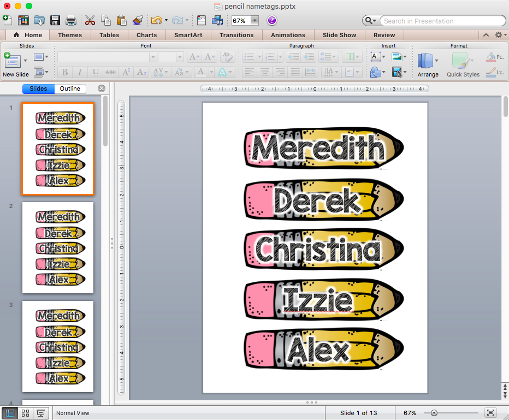Switch to Normal View button in status bar
The height and width of the screenshot is (420, 509).
[x=10, y=413]
